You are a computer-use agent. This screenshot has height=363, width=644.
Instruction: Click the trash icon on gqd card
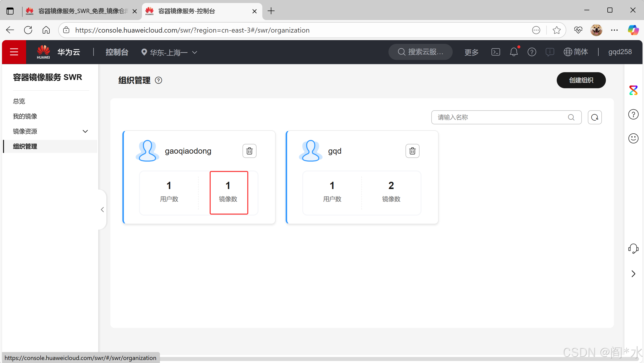pos(412,151)
